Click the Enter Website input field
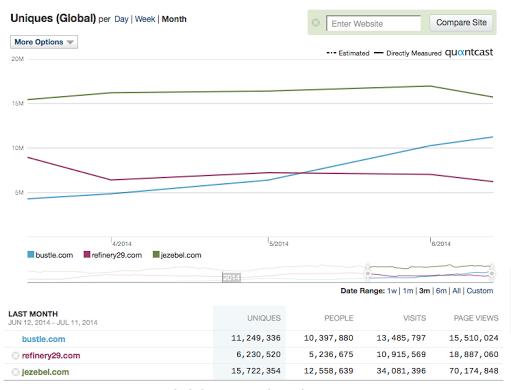511x390 pixels. tap(373, 23)
